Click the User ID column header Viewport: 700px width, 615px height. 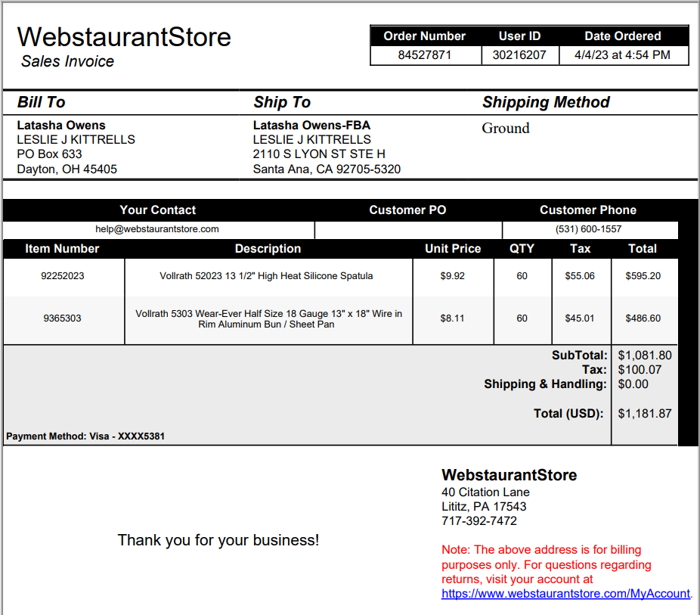point(519,36)
